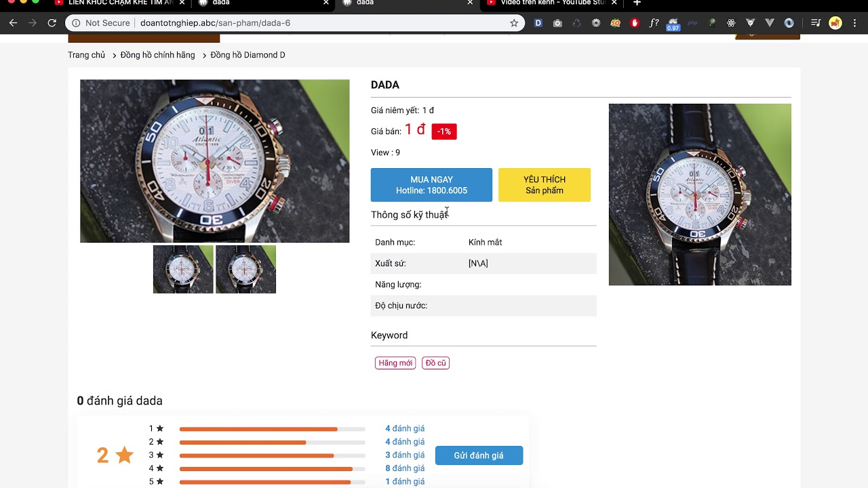Click the Gửi đánh giá button
This screenshot has width=868, height=488.
pyautogui.click(x=479, y=455)
